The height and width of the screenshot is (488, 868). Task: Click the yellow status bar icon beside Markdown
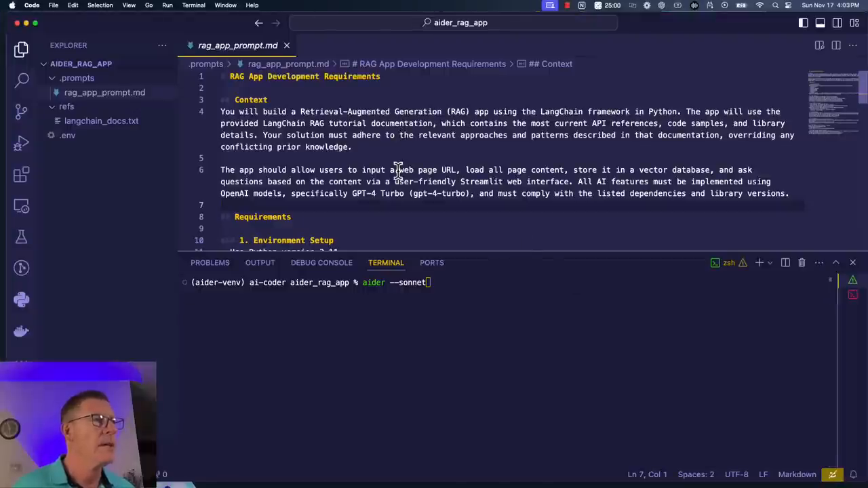pyautogui.click(x=832, y=474)
